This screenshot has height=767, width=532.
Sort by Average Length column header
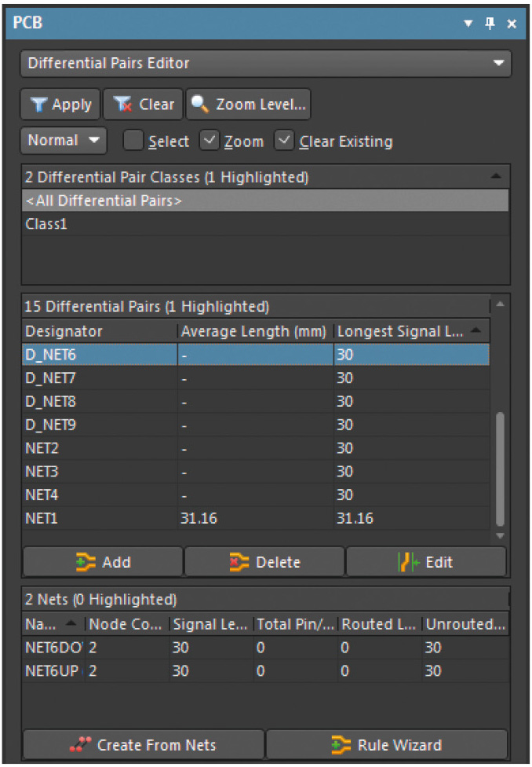pos(253,331)
